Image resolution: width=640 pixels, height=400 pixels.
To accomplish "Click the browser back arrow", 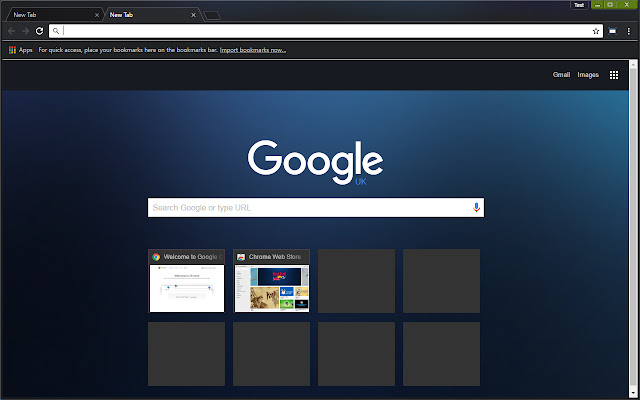I will [x=11, y=31].
